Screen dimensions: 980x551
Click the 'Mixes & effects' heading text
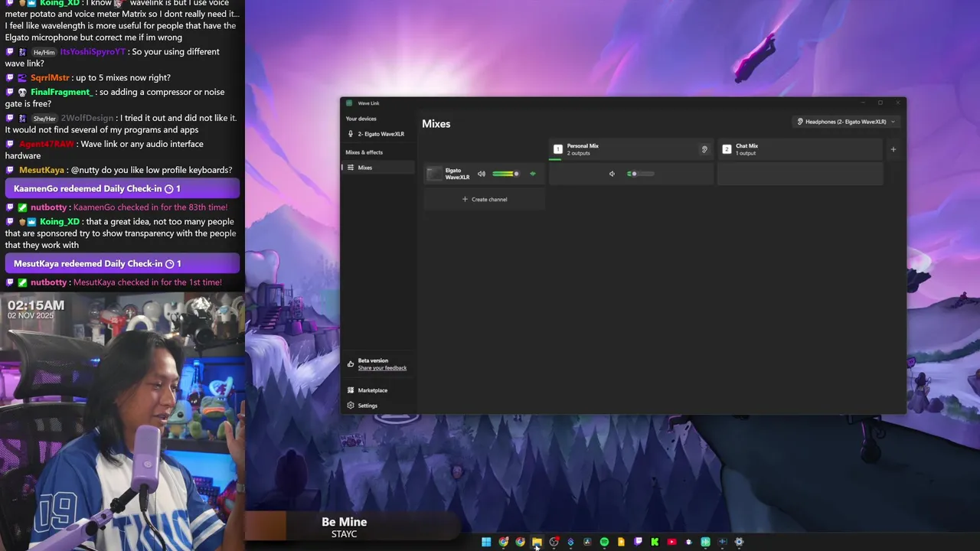pos(364,152)
